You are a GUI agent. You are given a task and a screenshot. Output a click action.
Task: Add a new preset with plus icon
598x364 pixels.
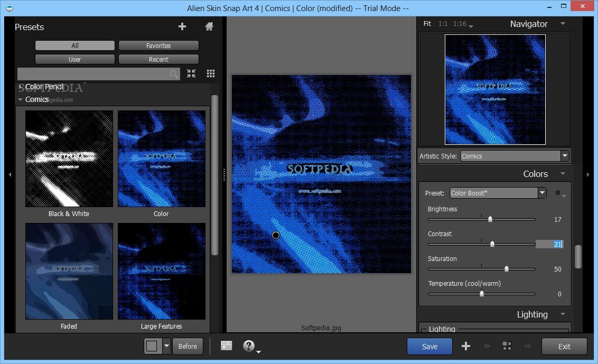point(182,26)
